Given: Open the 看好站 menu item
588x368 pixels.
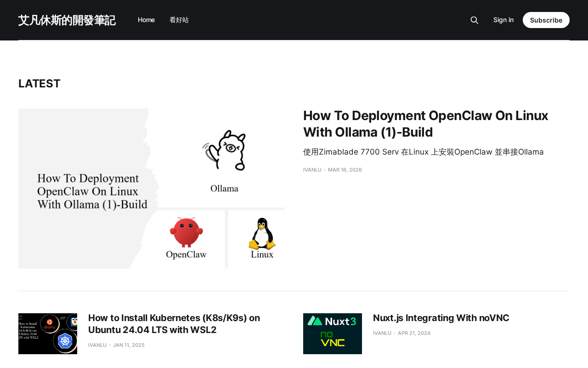Looking at the screenshot, I should (x=179, y=20).
